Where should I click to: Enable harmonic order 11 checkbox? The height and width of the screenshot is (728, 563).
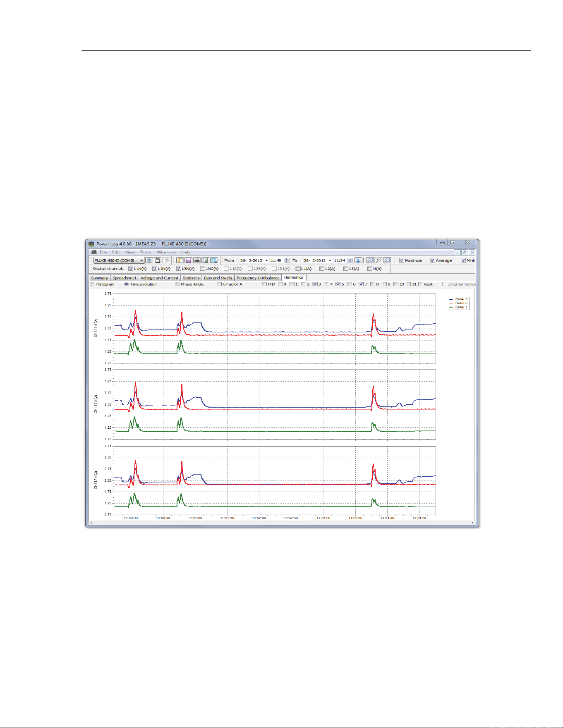pyautogui.click(x=408, y=284)
